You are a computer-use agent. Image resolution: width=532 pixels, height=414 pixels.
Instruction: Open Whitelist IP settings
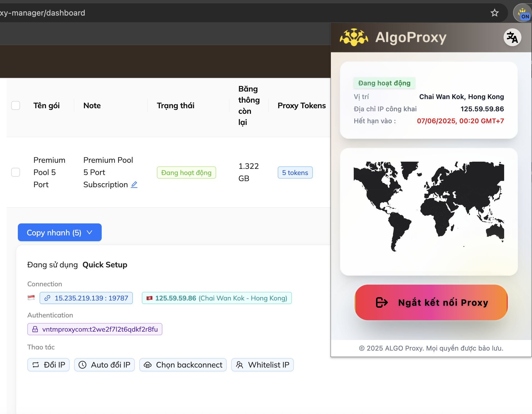tap(262, 365)
